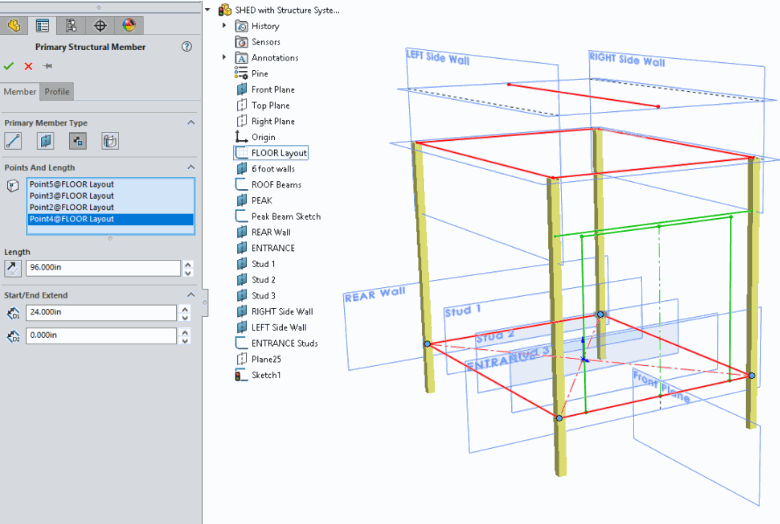Collapse the Points And Length section
The width and height of the screenshot is (780, 524).
pos(191,167)
